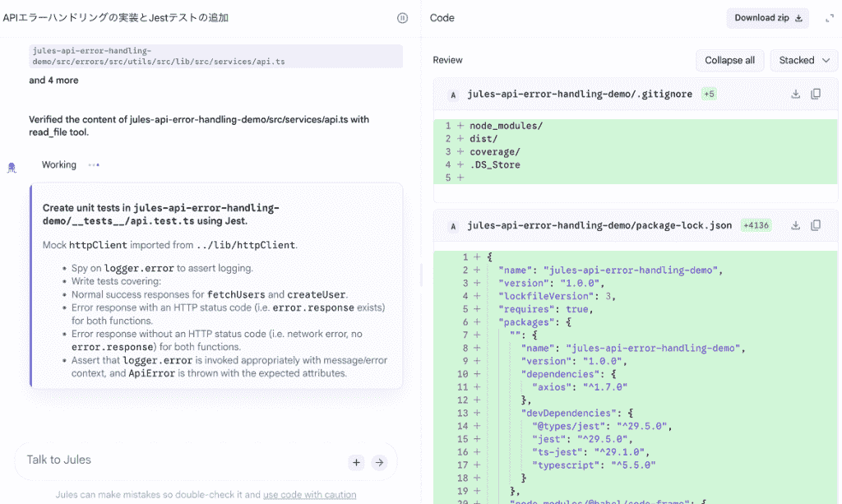This screenshot has height=504, width=842.
Task: Click the "lockfileVersion": 3 line
Action: click(x=636, y=296)
